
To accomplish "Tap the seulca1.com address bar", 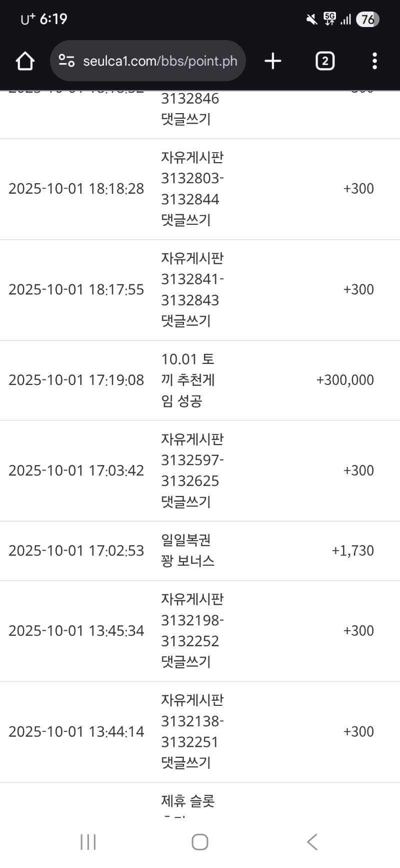I will pos(160,61).
